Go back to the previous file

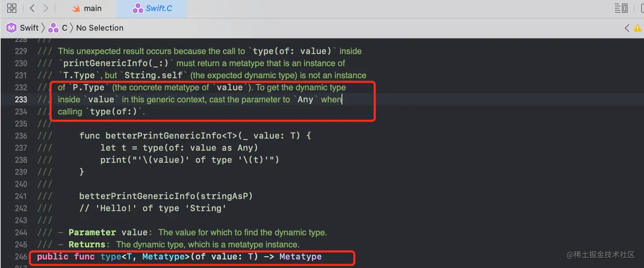pyautogui.click(x=32, y=8)
